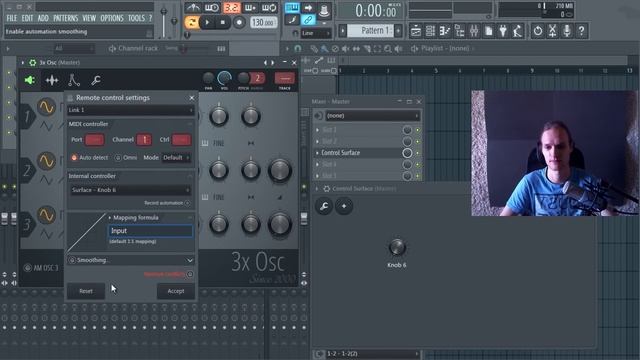Open the Piano roll view icon
Screen dimensions: 640x360
coord(445,31)
